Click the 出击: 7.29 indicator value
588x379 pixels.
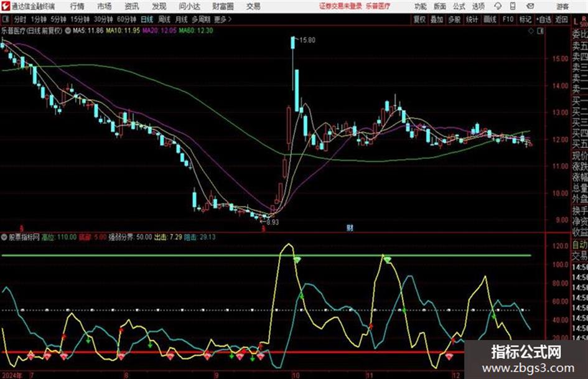coord(168,237)
